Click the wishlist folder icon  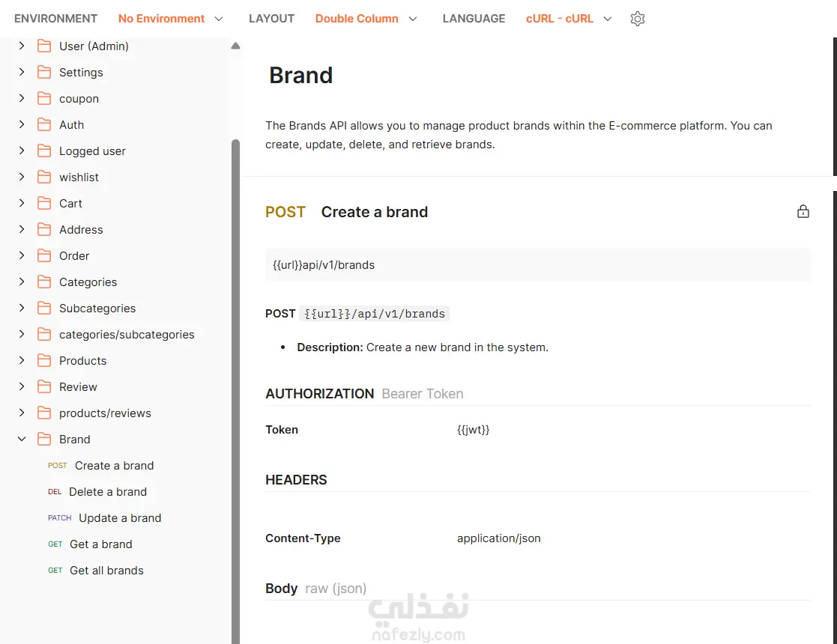[x=44, y=177]
